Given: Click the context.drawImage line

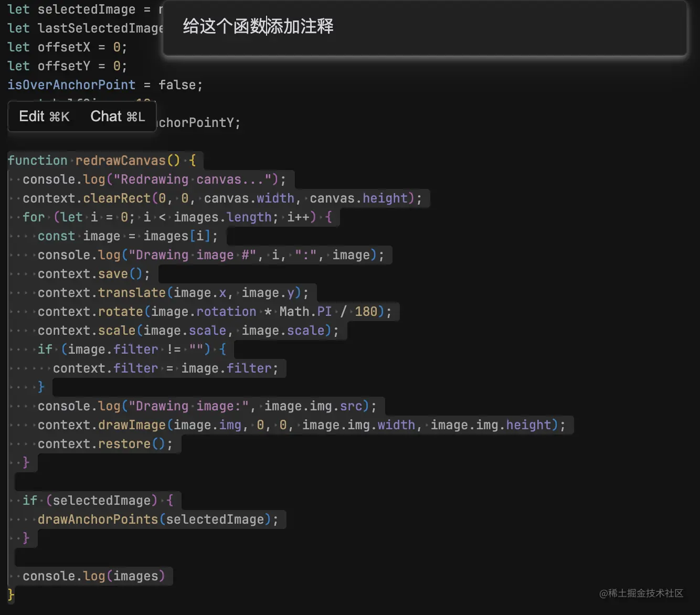Looking at the screenshot, I should [302, 425].
